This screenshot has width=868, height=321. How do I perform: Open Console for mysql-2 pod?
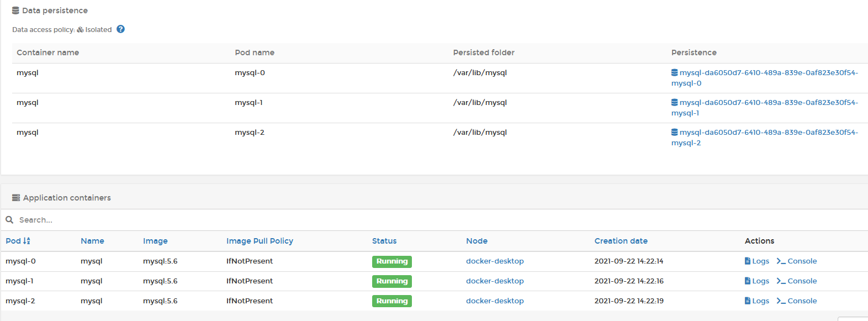click(x=796, y=301)
